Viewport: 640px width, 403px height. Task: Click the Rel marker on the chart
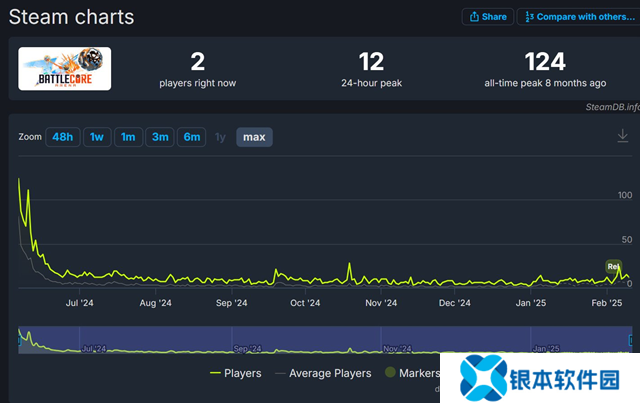[613, 266]
